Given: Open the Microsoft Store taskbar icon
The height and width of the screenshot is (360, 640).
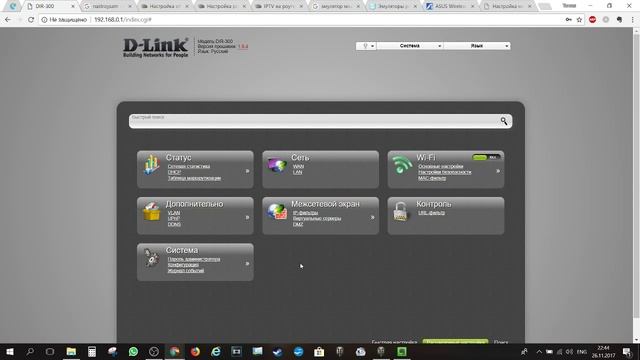Looking at the screenshot, I should [319, 351].
